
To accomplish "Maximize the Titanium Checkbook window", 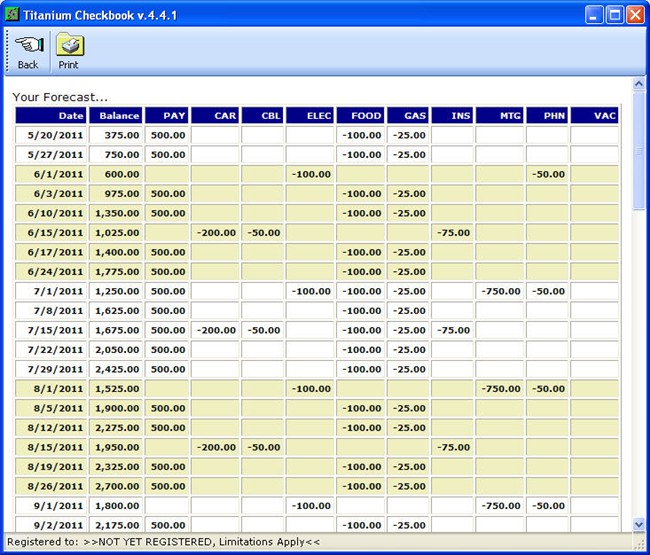I will [x=615, y=15].
